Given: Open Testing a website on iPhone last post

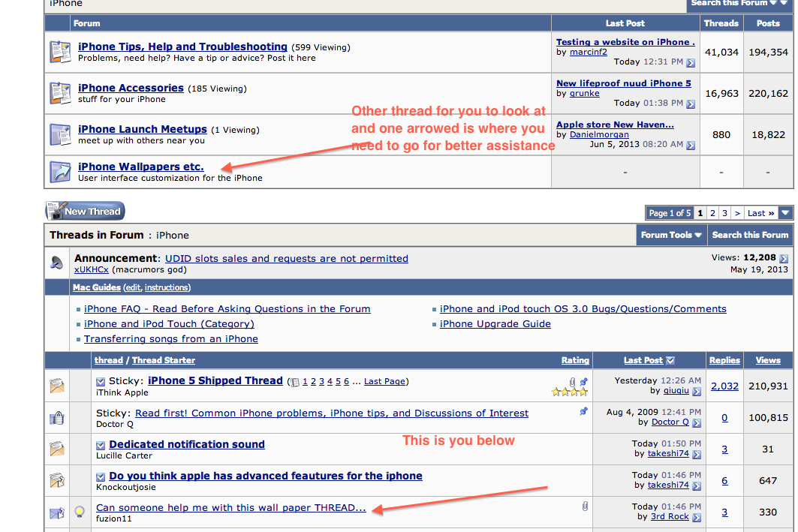Looking at the screenshot, I should (625, 42).
